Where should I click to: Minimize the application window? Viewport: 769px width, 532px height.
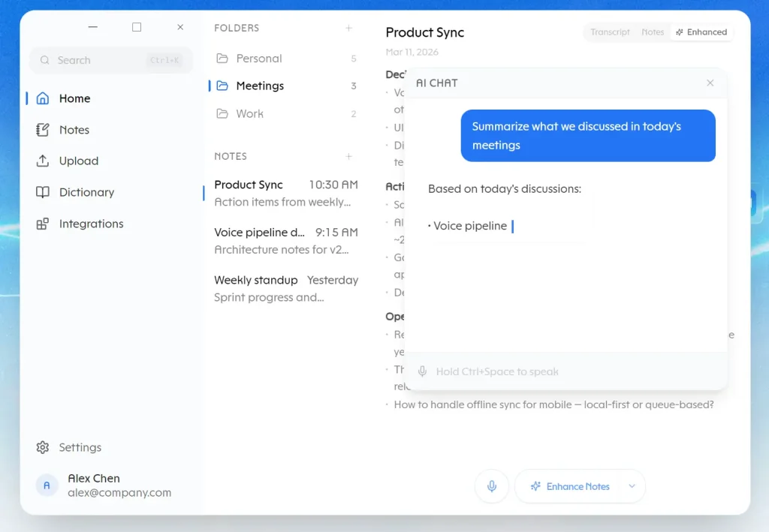[92, 27]
